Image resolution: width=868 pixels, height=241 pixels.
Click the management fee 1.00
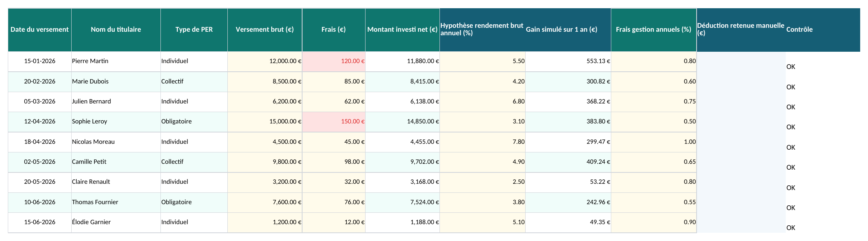tap(654, 142)
